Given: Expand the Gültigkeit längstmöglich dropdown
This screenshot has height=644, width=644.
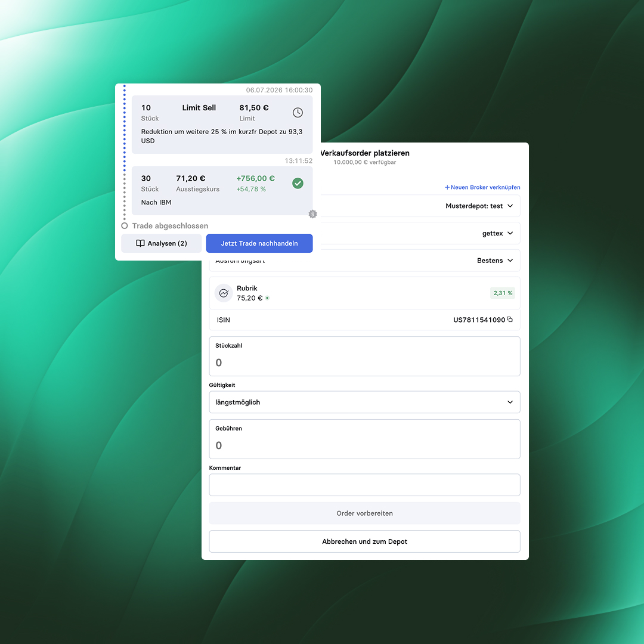Looking at the screenshot, I should tap(365, 402).
